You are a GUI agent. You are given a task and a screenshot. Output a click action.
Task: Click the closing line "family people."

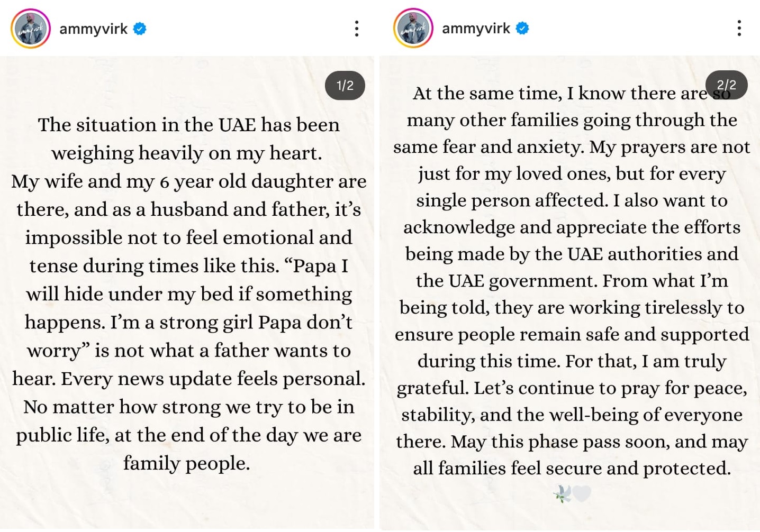[x=186, y=463]
